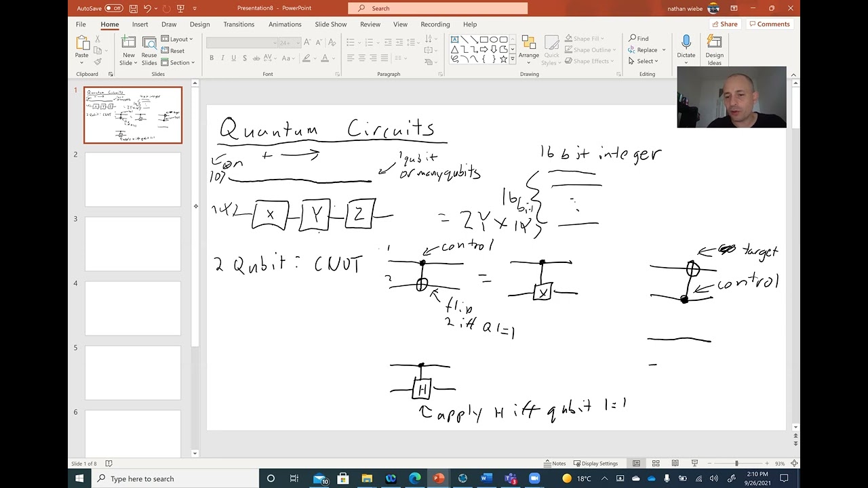
Task: Select the Rectangle shape in the gallery
Action: (484, 39)
